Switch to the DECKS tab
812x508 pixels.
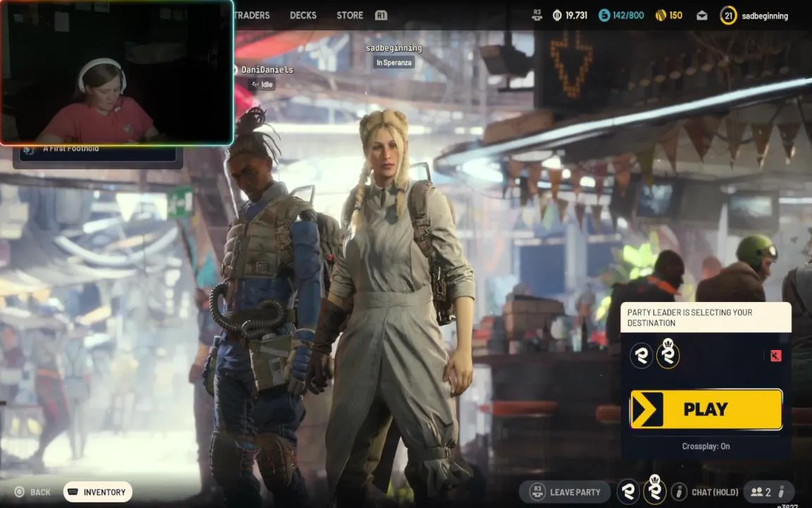(303, 16)
